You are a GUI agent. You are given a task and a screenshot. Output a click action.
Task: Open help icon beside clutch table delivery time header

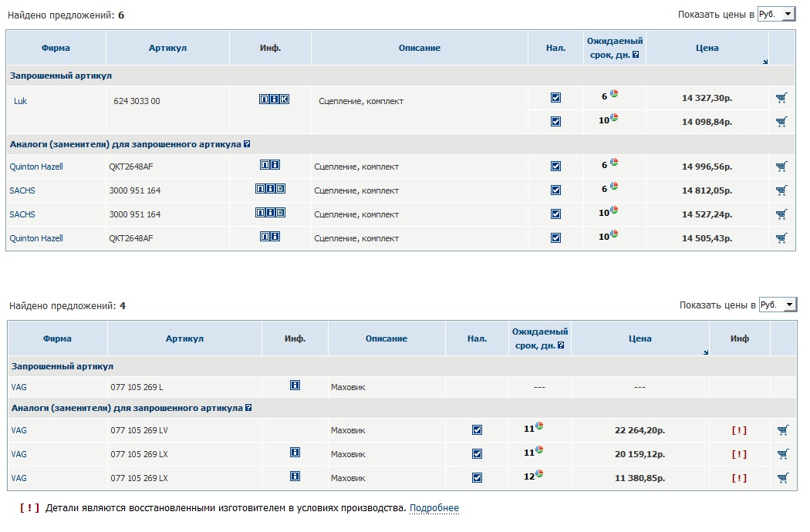(x=636, y=55)
